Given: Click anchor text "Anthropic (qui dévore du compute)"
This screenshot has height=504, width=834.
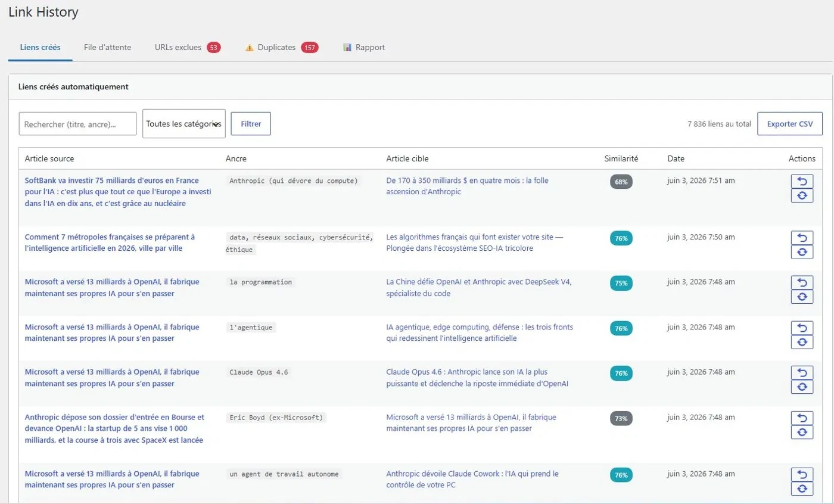Looking at the screenshot, I should tap(294, 181).
